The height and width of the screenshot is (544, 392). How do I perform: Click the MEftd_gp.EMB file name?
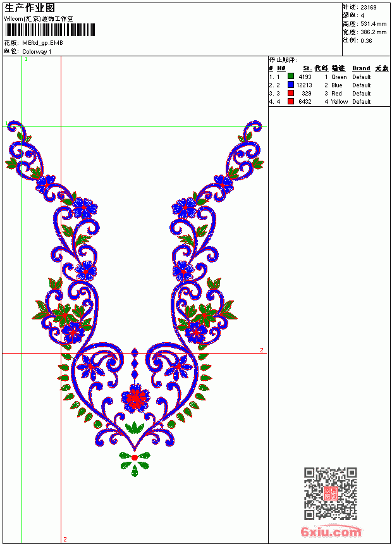tap(42, 43)
